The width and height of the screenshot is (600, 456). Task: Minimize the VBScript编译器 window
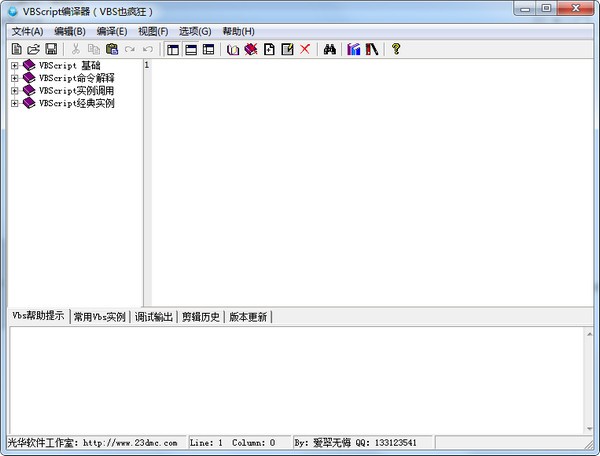pyautogui.click(x=525, y=9)
